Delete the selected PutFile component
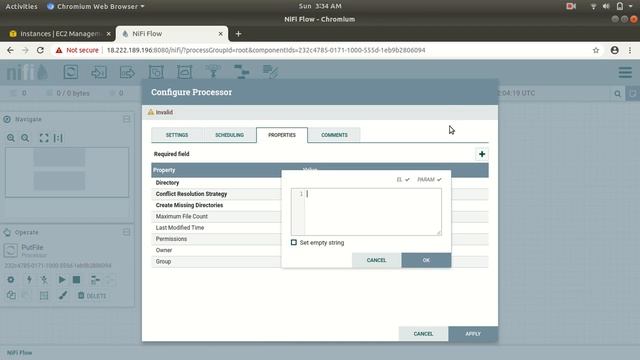This screenshot has height=360, width=640. 92,296
